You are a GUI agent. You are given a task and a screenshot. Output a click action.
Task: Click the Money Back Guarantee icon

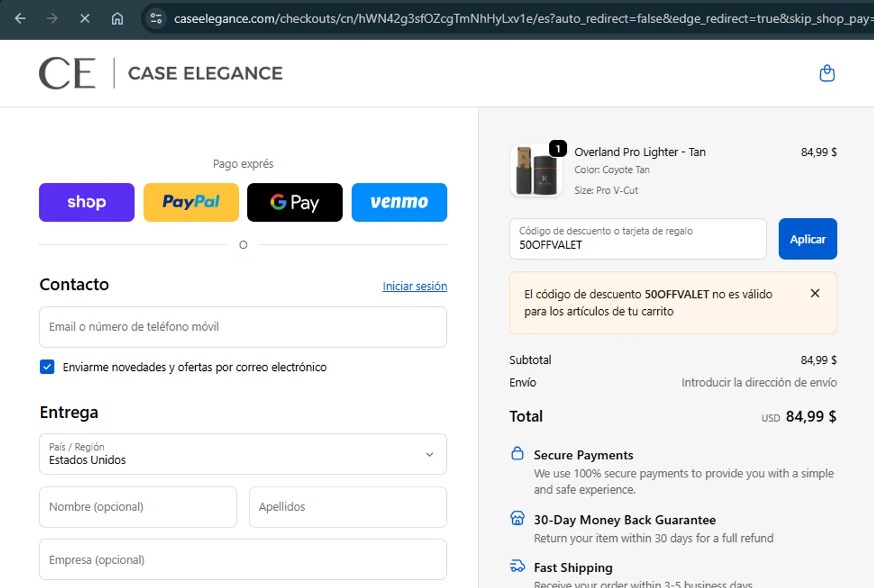[x=517, y=518]
